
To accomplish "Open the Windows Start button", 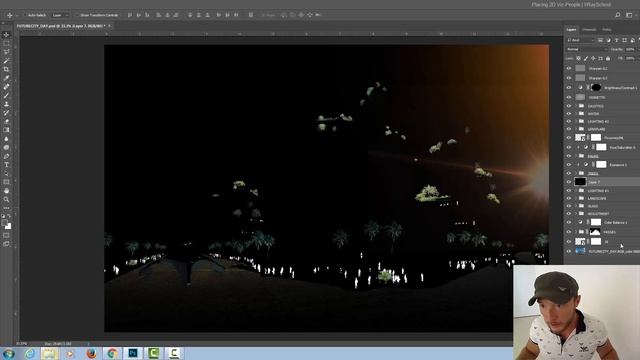I will pyautogui.click(x=9, y=353).
